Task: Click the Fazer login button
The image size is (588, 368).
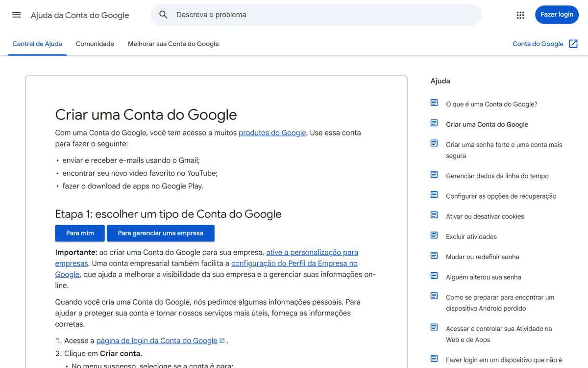Action: coord(557,15)
